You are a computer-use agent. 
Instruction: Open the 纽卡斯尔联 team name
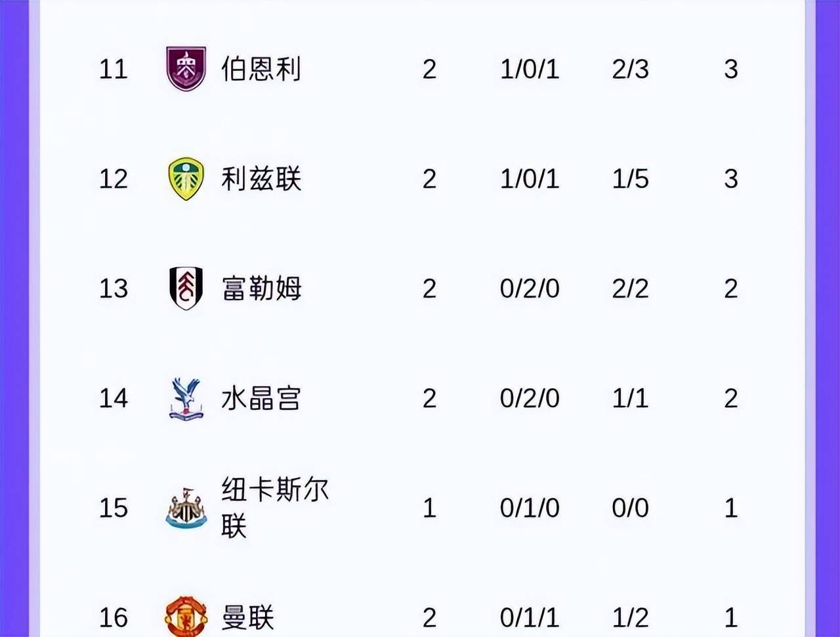tap(274, 508)
